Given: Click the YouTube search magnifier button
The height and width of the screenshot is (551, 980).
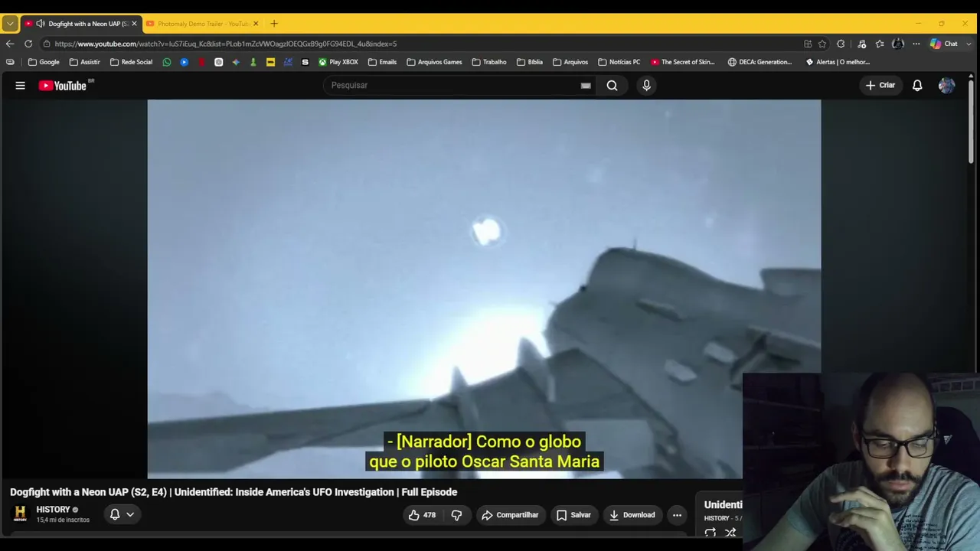Looking at the screenshot, I should pos(612,86).
